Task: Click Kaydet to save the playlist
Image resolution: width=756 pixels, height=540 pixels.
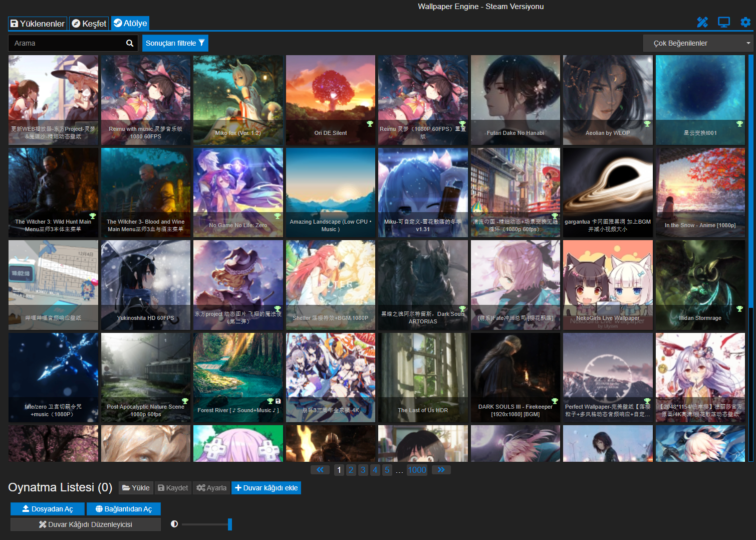Action: [173, 488]
